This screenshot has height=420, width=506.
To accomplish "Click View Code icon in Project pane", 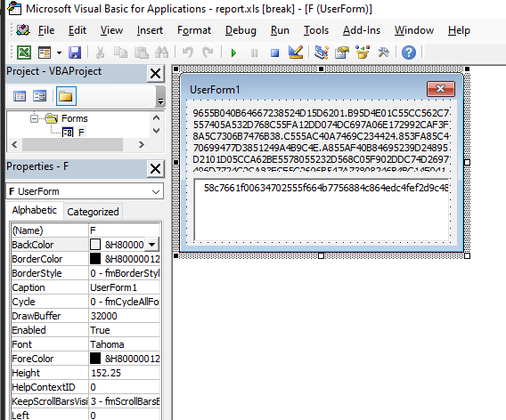I will coord(20,96).
